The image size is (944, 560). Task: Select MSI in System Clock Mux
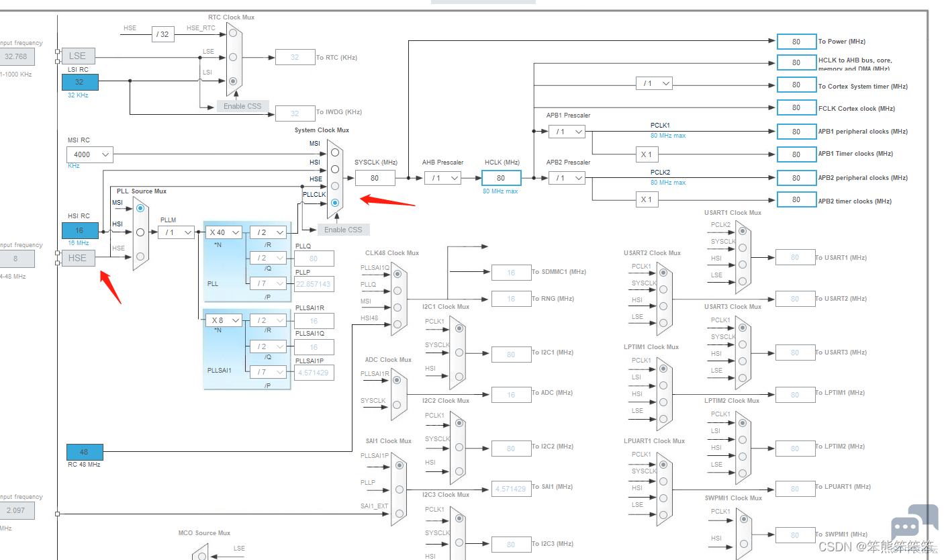335,152
